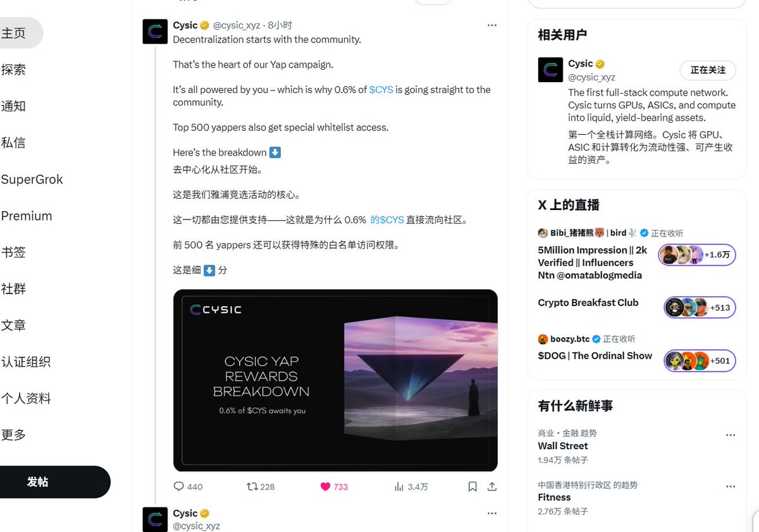Image resolution: width=759 pixels, height=532 pixels.
Task: Open 通知 notifications in the sidebar
Action: [13, 106]
